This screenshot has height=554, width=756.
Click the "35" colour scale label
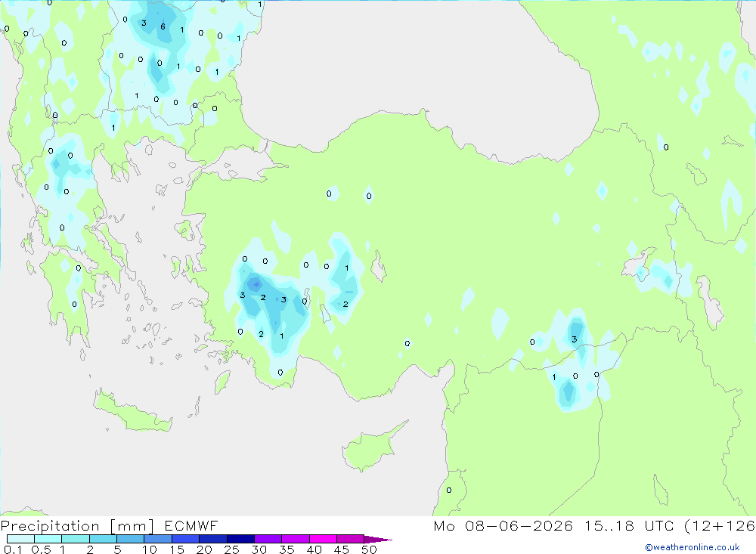tap(287, 549)
